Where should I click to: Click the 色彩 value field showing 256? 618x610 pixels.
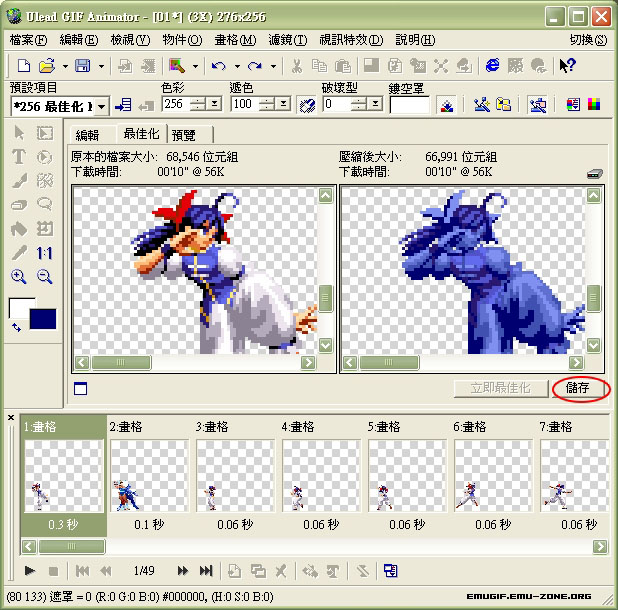(176, 104)
